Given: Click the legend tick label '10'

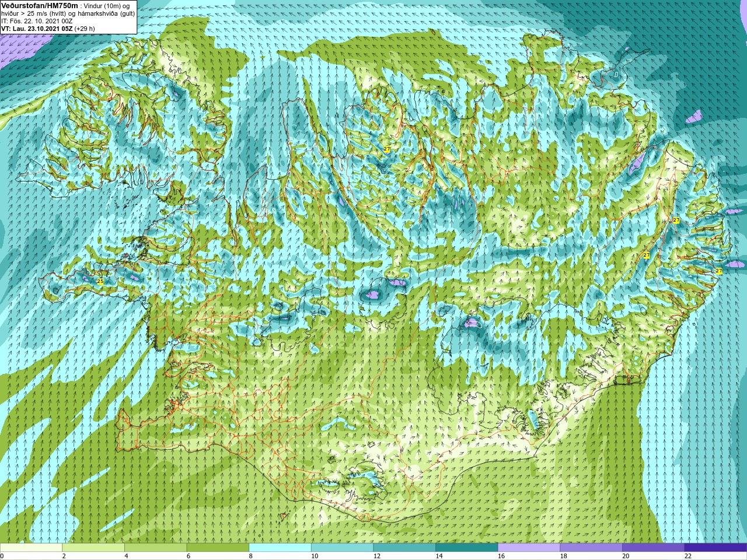Looking at the screenshot, I should point(315,556).
